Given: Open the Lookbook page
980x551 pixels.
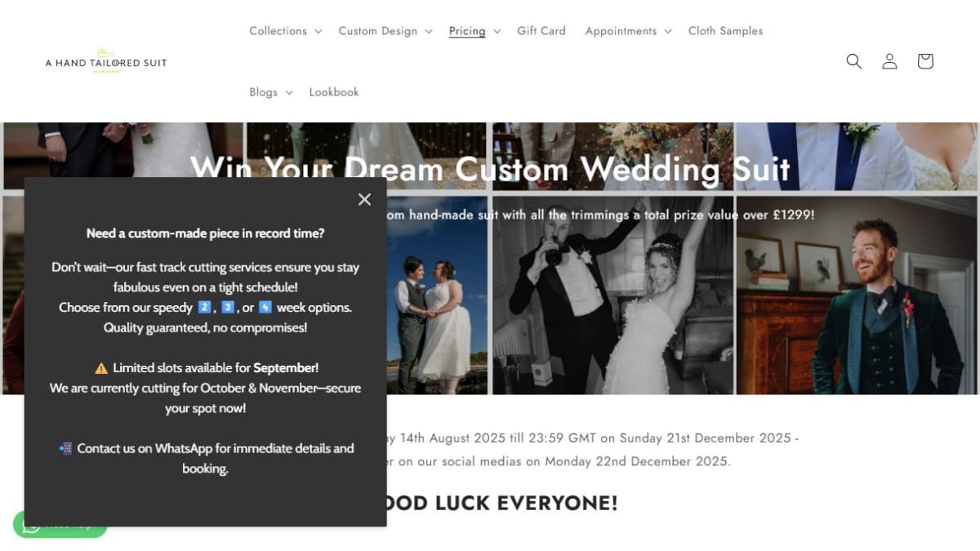Looking at the screenshot, I should [334, 92].
